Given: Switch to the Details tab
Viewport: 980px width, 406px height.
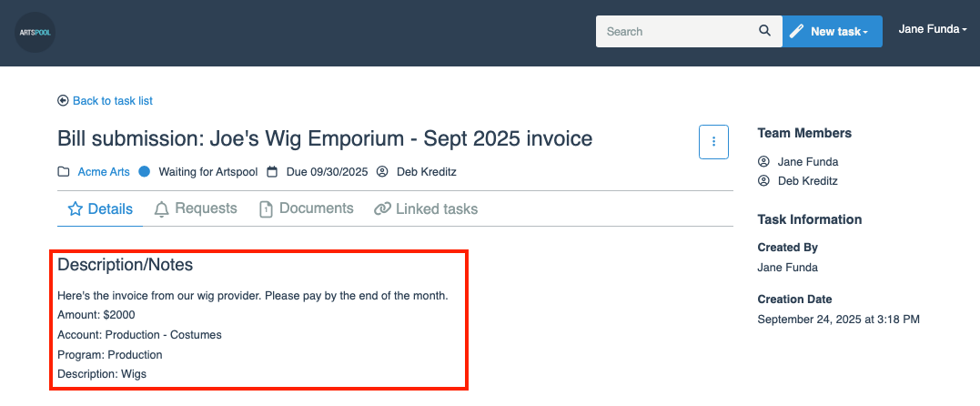Looking at the screenshot, I should (100, 209).
